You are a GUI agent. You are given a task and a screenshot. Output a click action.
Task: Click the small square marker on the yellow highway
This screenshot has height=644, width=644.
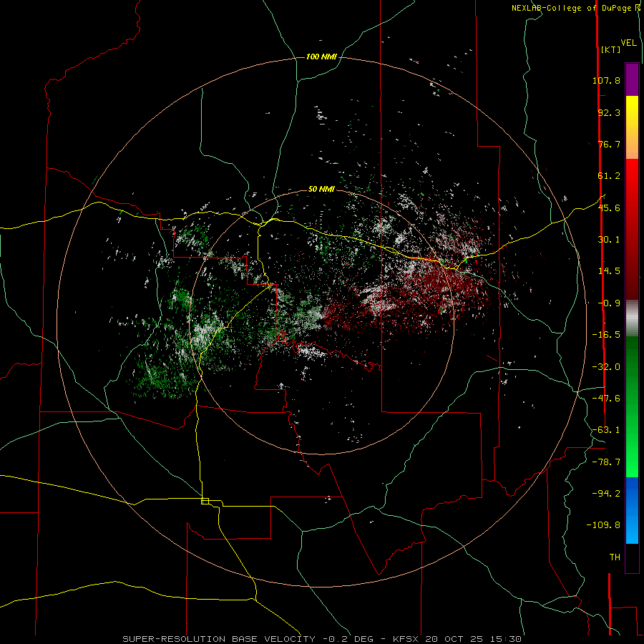[205, 501]
